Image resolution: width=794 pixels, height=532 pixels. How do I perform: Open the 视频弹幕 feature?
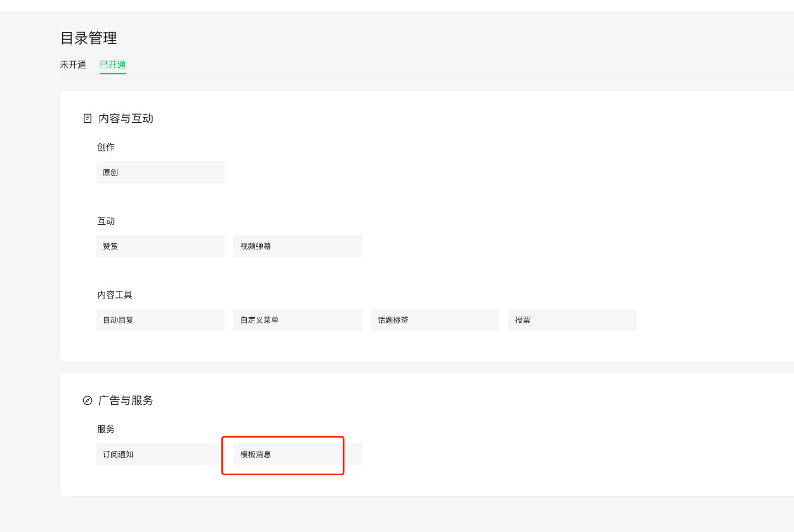coord(298,246)
